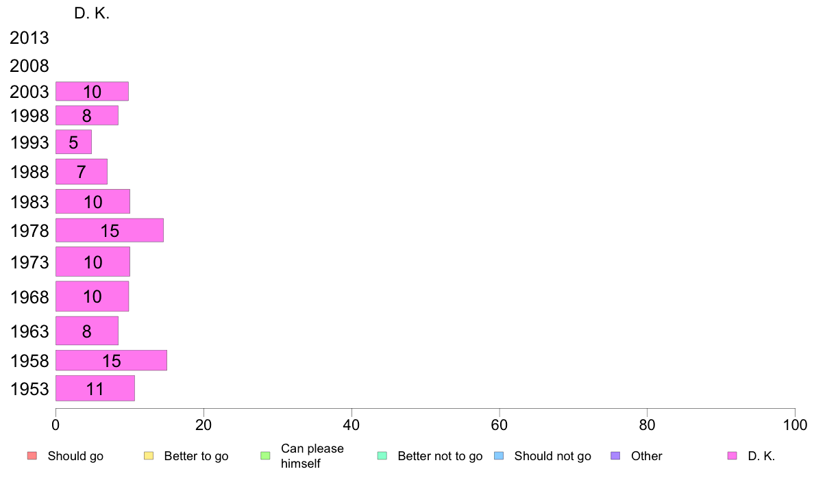Viewport: 814px width, 504px height.
Task: Click the Better not to go legend text
Action: pos(440,456)
